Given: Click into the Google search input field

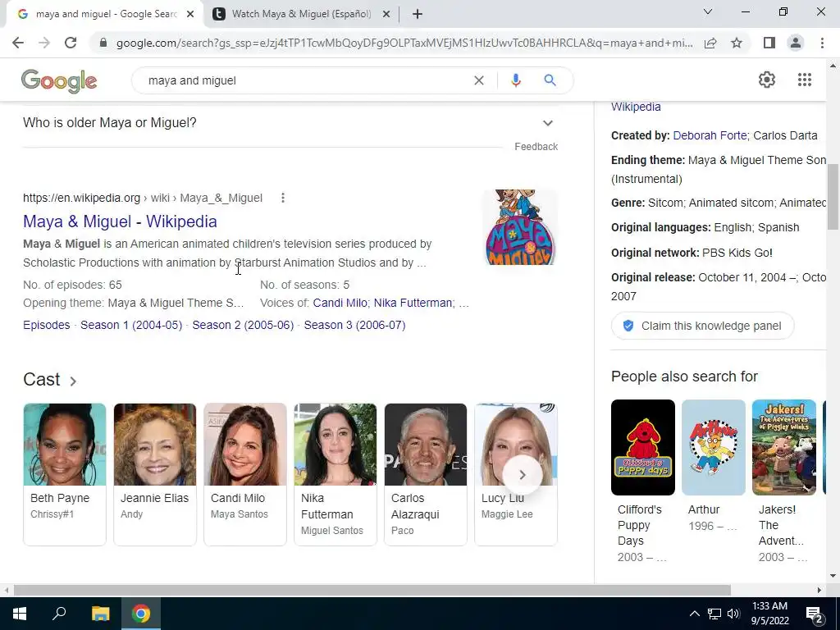Looking at the screenshot, I should (305, 80).
